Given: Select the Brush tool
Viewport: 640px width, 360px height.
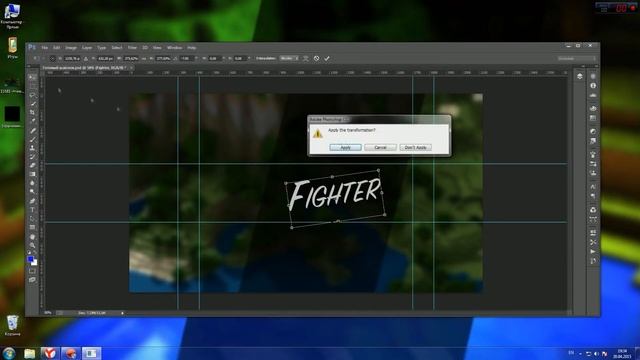Looking at the screenshot, I should point(32,140).
